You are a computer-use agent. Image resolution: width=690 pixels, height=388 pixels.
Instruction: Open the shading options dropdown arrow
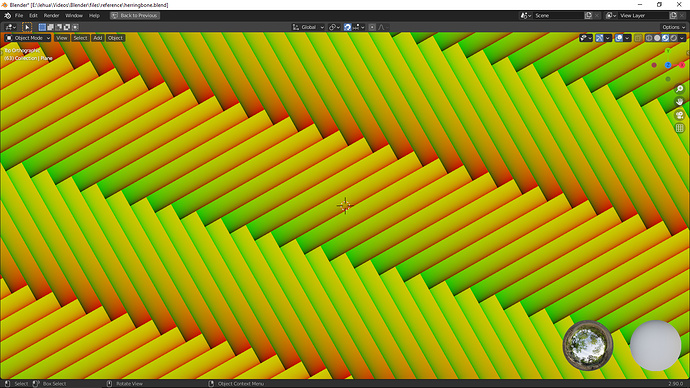[682, 38]
